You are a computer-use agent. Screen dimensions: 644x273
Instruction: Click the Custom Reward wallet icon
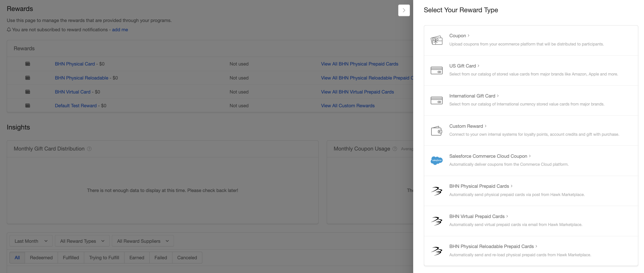pos(436,130)
